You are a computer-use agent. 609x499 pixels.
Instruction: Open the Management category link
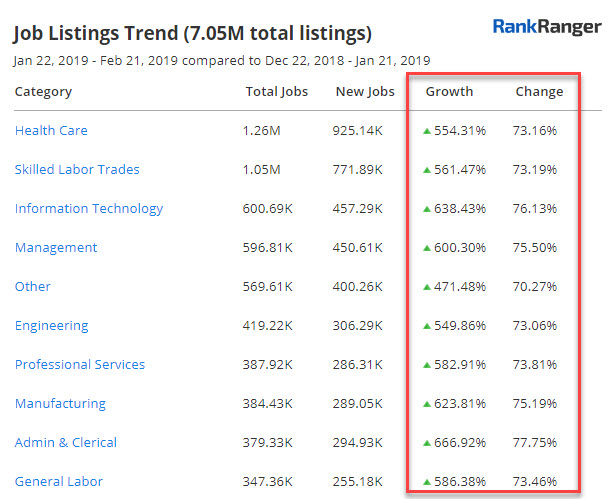click(x=56, y=248)
